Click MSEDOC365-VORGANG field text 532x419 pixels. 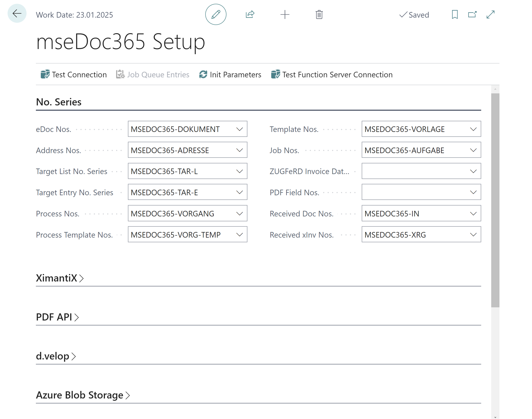coord(173,214)
